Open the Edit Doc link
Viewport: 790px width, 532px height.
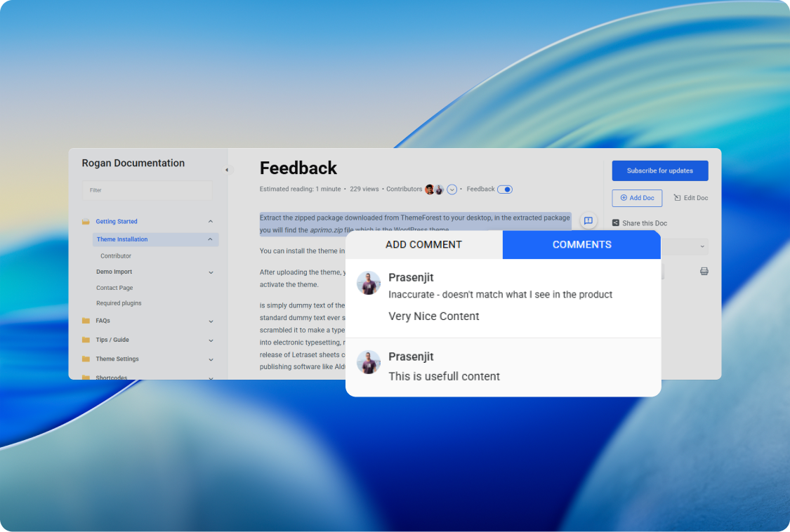pos(691,198)
